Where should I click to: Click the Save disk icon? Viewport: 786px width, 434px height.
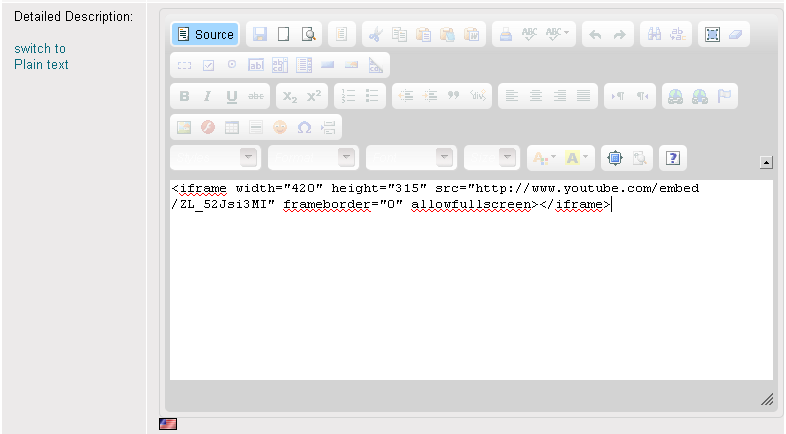coord(260,34)
